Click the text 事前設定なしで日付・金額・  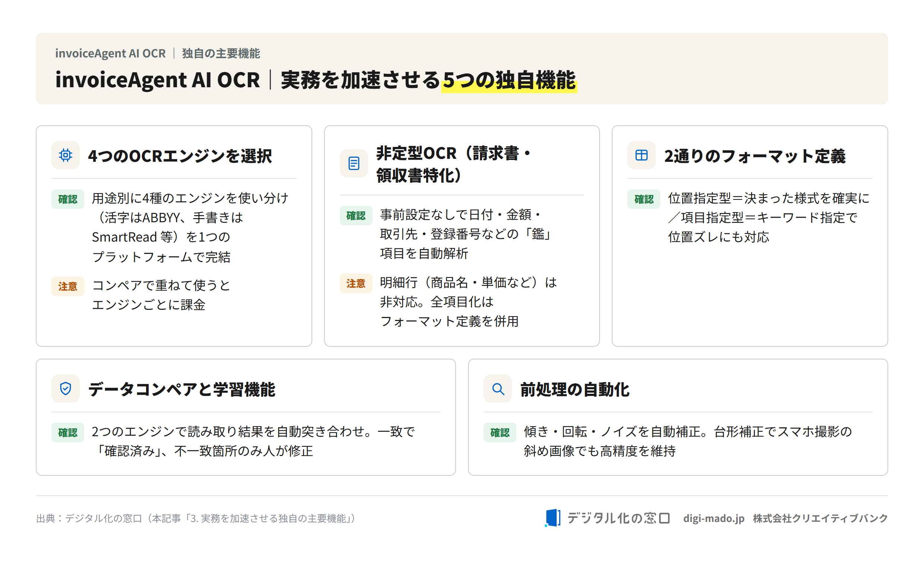click(461, 215)
